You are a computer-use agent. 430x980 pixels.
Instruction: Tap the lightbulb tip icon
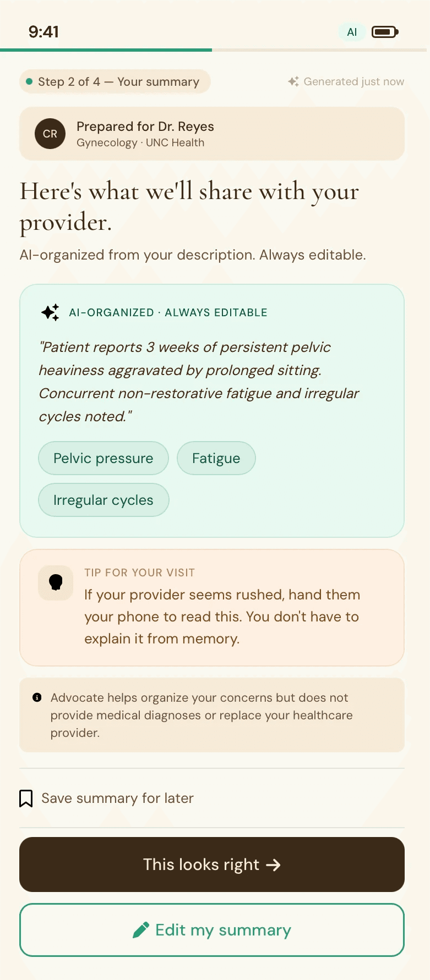click(x=56, y=582)
